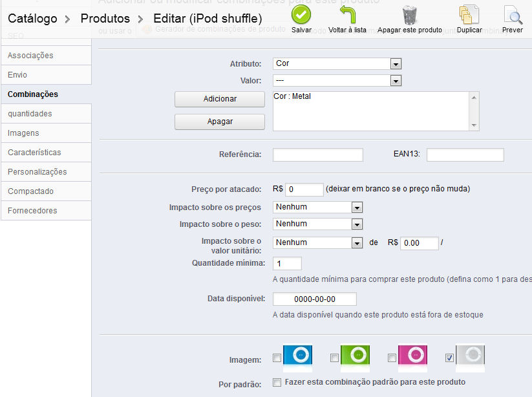Open the Imagens tab
Image resolution: width=532 pixels, height=397 pixels.
pos(46,133)
